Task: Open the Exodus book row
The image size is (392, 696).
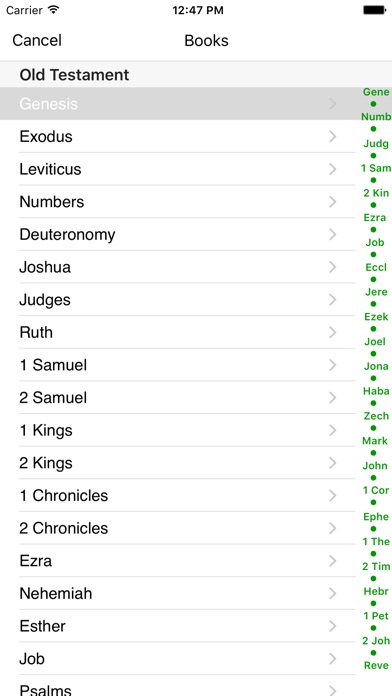Action: 178,136
